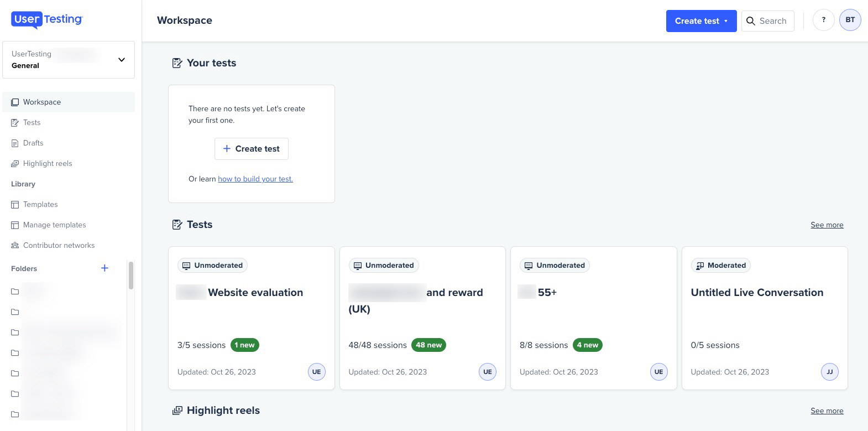868x431 pixels.
Task: Click 3/5 sessions text
Action: 201,345
